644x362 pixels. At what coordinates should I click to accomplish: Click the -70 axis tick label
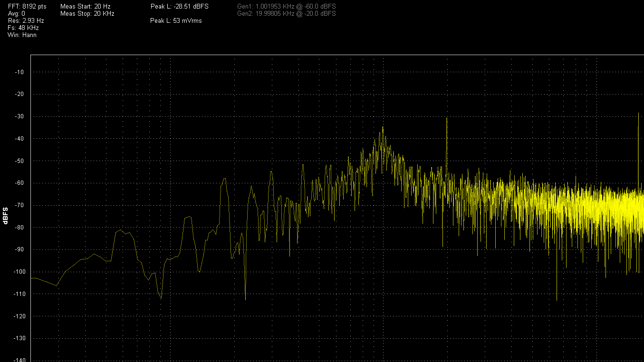(19, 205)
